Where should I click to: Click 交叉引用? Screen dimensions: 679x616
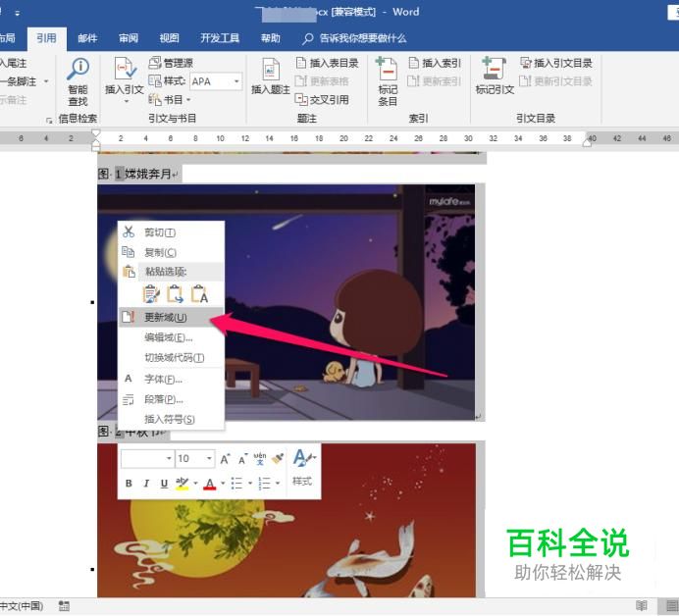click(x=322, y=100)
